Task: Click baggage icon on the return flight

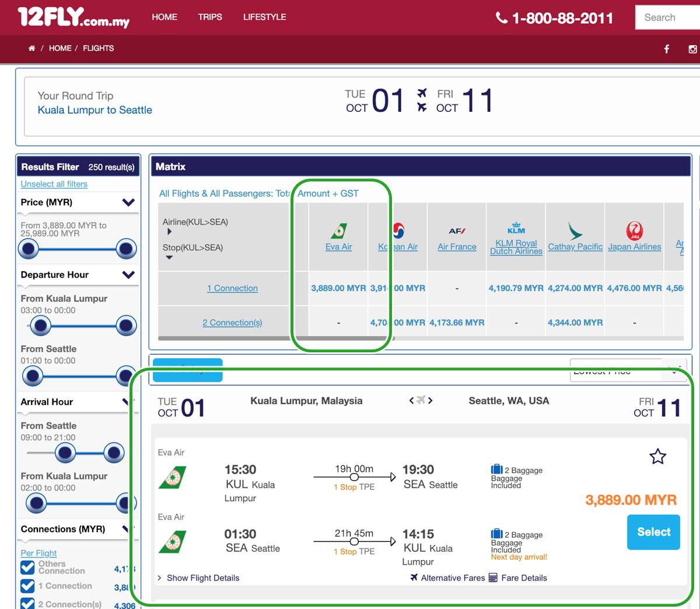Action: pos(496,533)
